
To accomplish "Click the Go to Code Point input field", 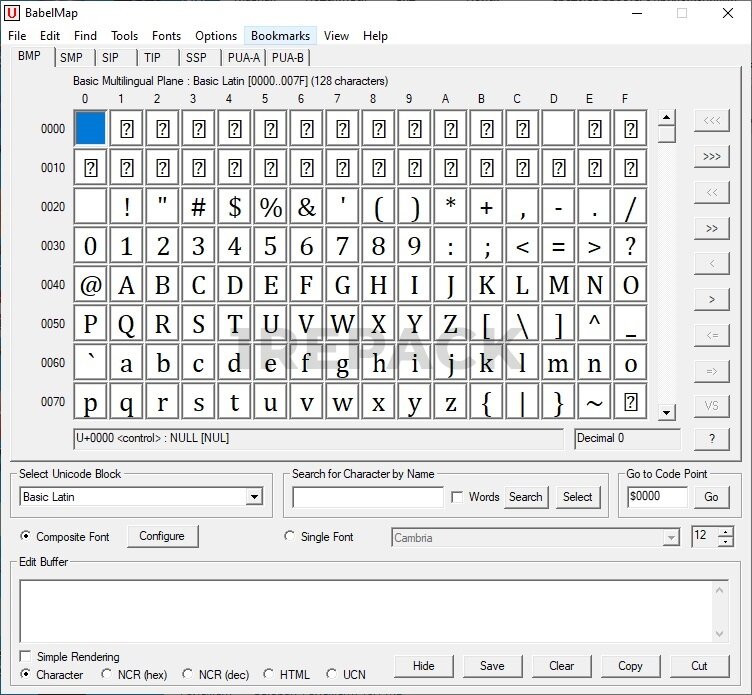I will click(657, 497).
